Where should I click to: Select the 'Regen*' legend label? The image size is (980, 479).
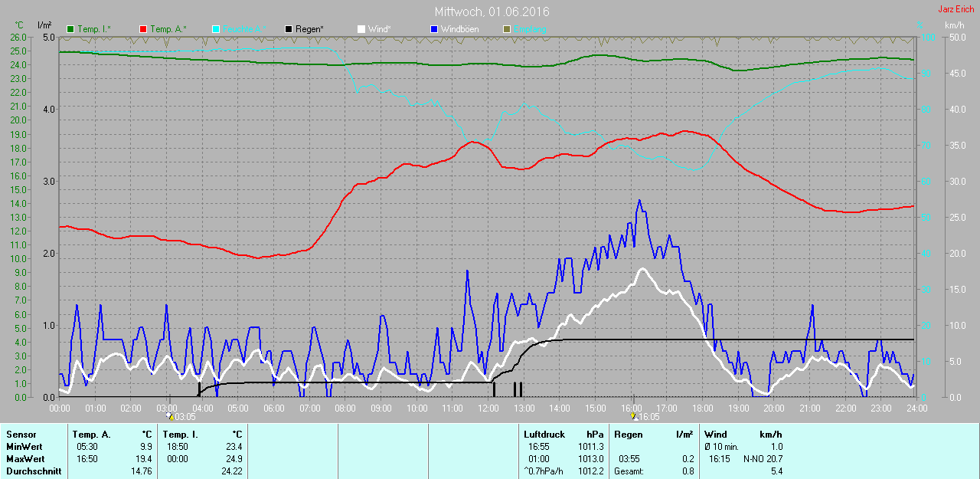coord(310,29)
